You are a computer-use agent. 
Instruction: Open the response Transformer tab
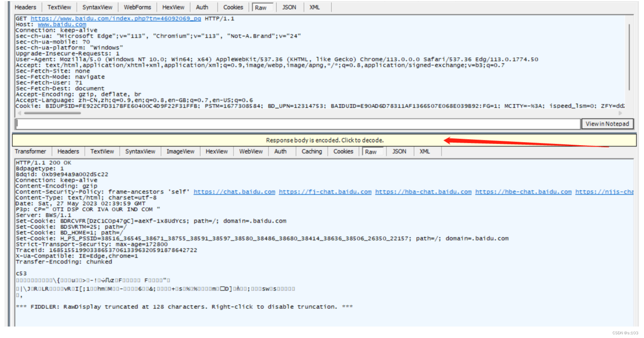point(30,151)
